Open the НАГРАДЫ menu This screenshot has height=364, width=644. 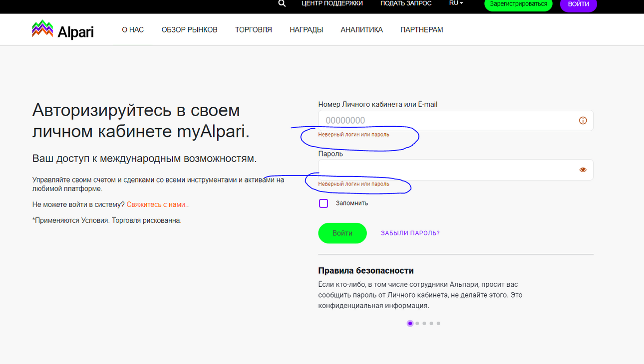307,30
